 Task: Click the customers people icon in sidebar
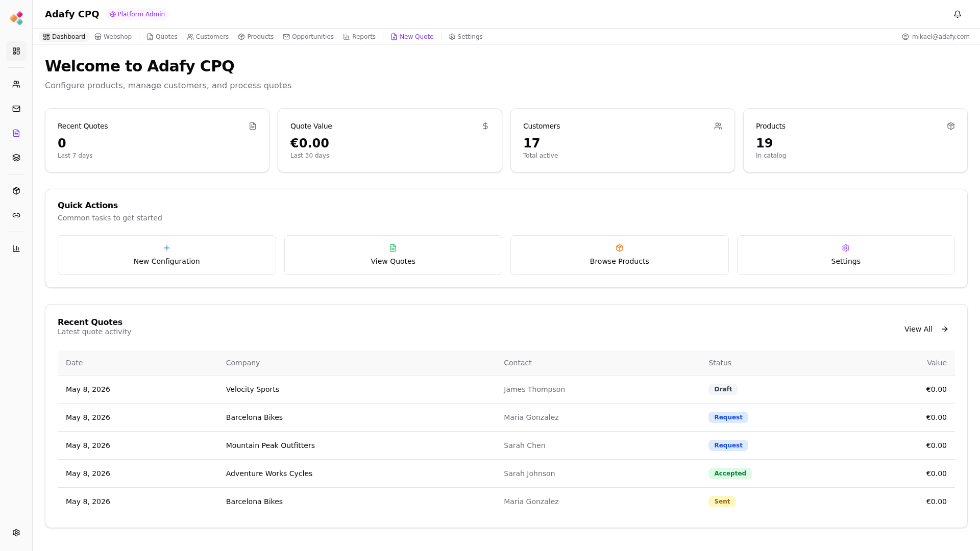pos(16,84)
